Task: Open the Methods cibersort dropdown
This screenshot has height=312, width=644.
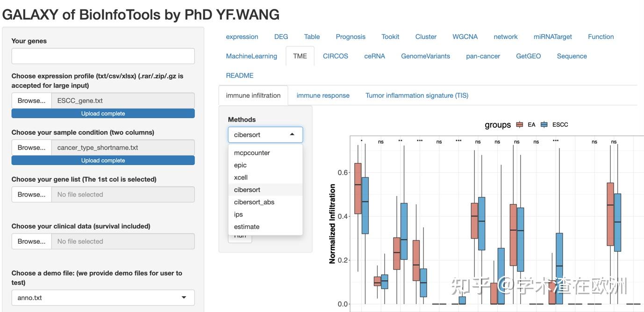Action: (x=265, y=135)
